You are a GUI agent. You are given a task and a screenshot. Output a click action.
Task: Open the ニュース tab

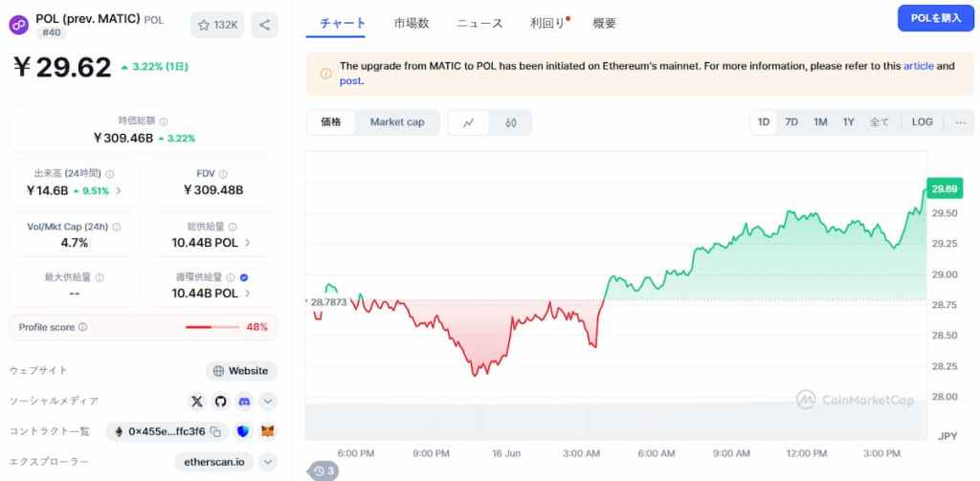[x=479, y=24]
